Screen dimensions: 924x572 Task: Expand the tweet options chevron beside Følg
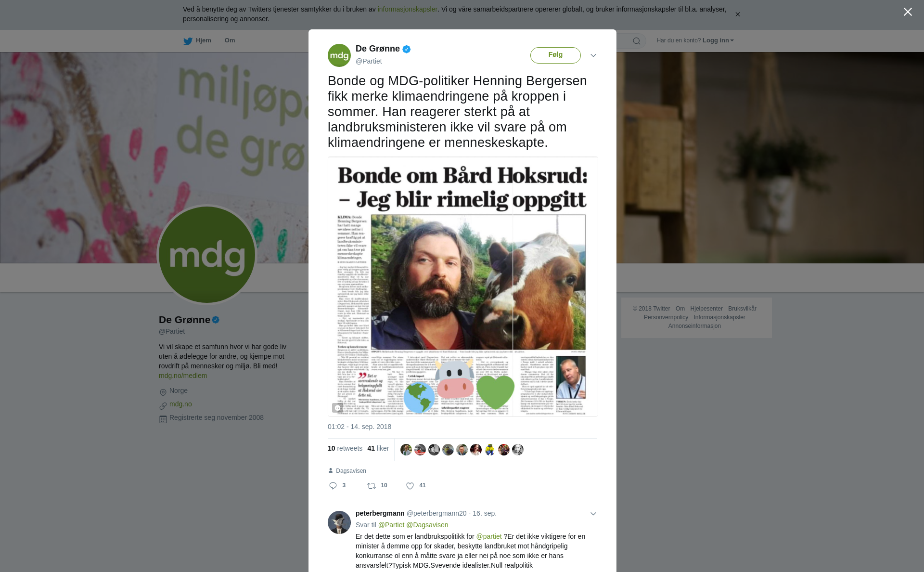point(593,55)
